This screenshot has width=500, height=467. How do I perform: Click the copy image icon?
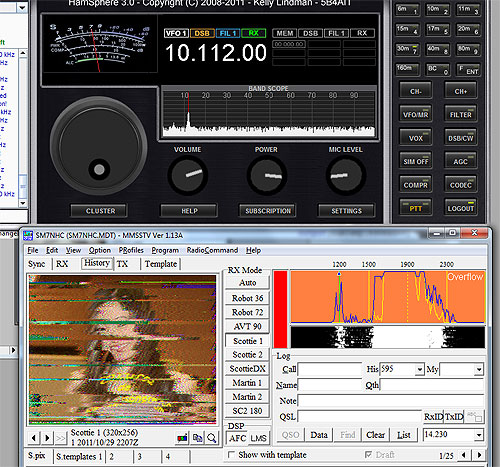tap(197, 438)
